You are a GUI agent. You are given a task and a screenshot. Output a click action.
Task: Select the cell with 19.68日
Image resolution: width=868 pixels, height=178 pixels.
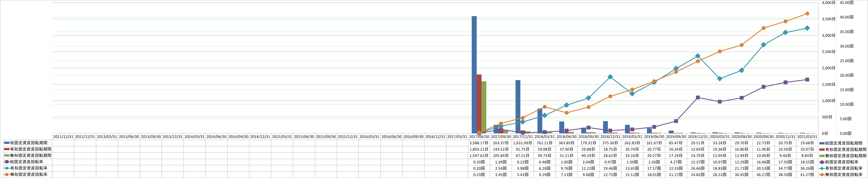(x=807, y=143)
